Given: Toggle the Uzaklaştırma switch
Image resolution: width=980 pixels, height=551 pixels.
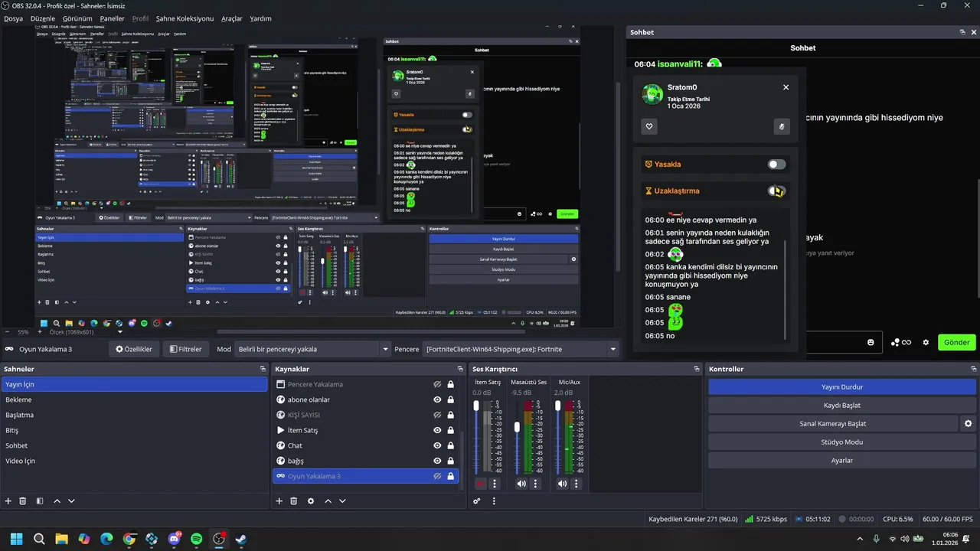Looking at the screenshot, I should pyautogui.click(x=777, y=191).
